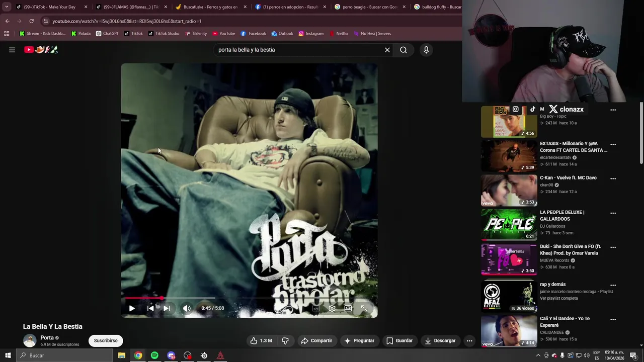
Task: Share the video using Compartir
Action: click(316, 340)
